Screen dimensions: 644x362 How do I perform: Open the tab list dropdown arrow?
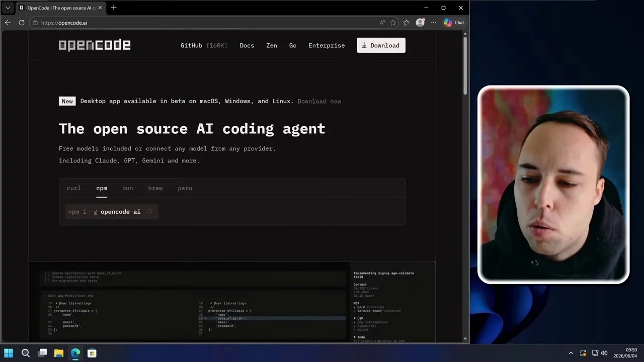8,8
